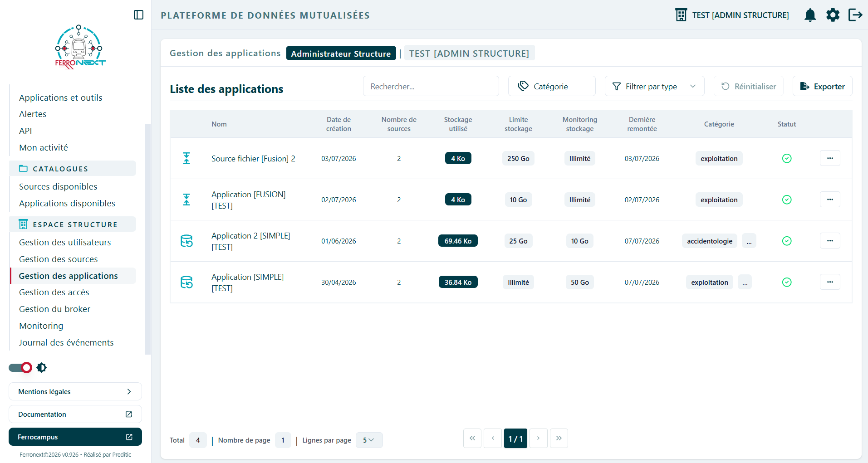This screenshot has height=463, width=868.
Task: Click exploitation tag of Source fichier [Fusion] 2
Action: tap(719, 158)
